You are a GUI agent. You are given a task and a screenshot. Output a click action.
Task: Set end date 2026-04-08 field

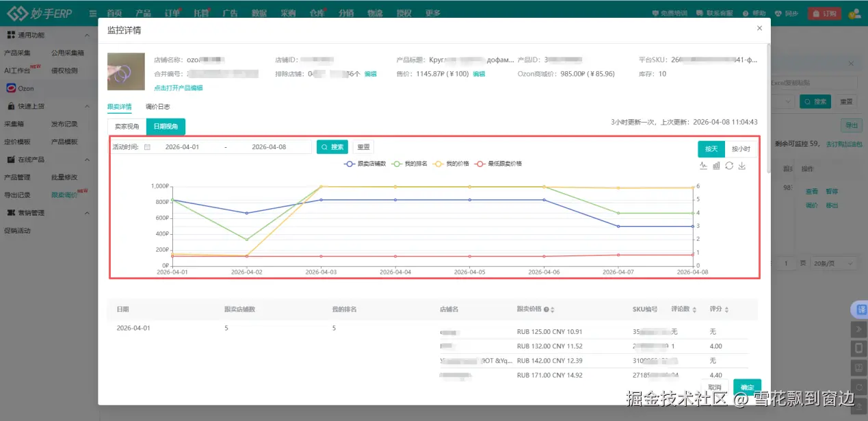pyautogui.click(x=269, y=146)
